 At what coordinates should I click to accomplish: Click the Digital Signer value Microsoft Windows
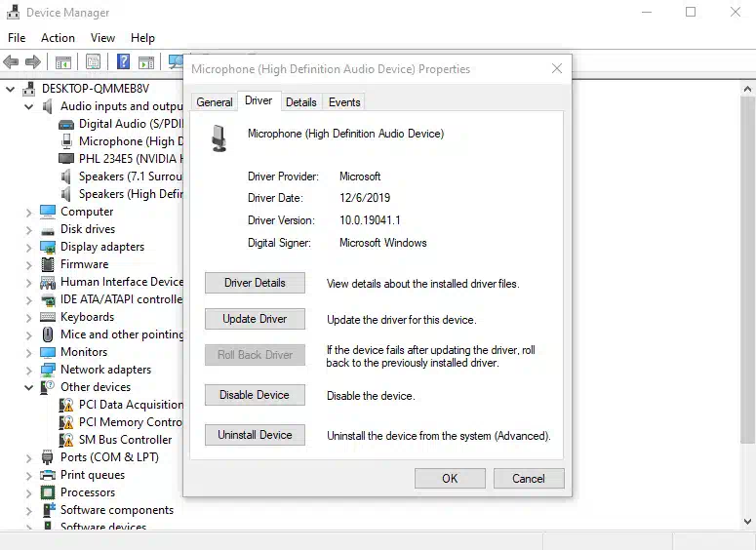383,243
